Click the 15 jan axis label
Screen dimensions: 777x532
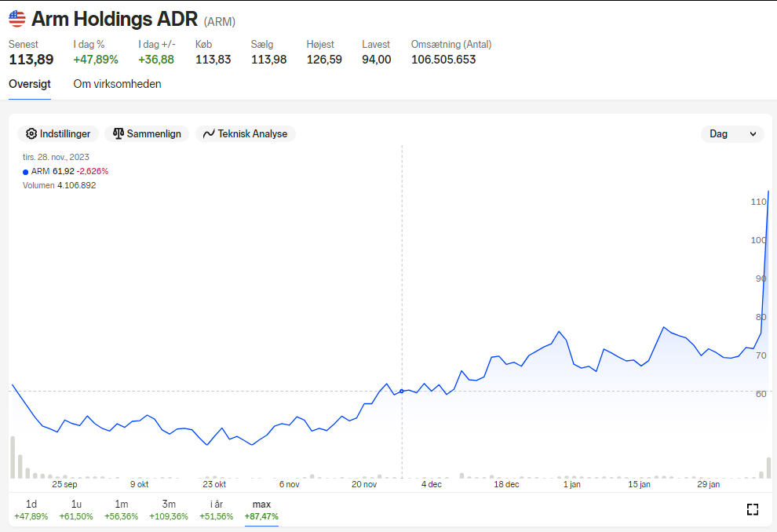click(x=639, y=484)
